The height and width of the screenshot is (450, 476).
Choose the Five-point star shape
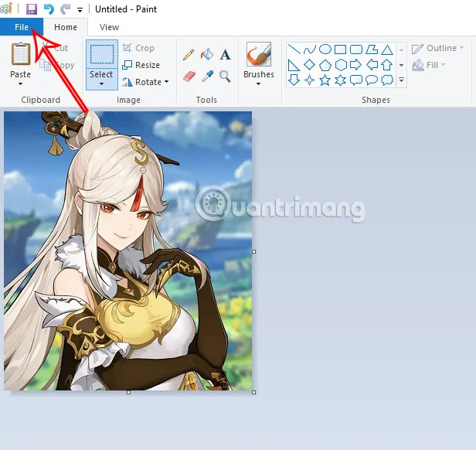pos(325,80)
